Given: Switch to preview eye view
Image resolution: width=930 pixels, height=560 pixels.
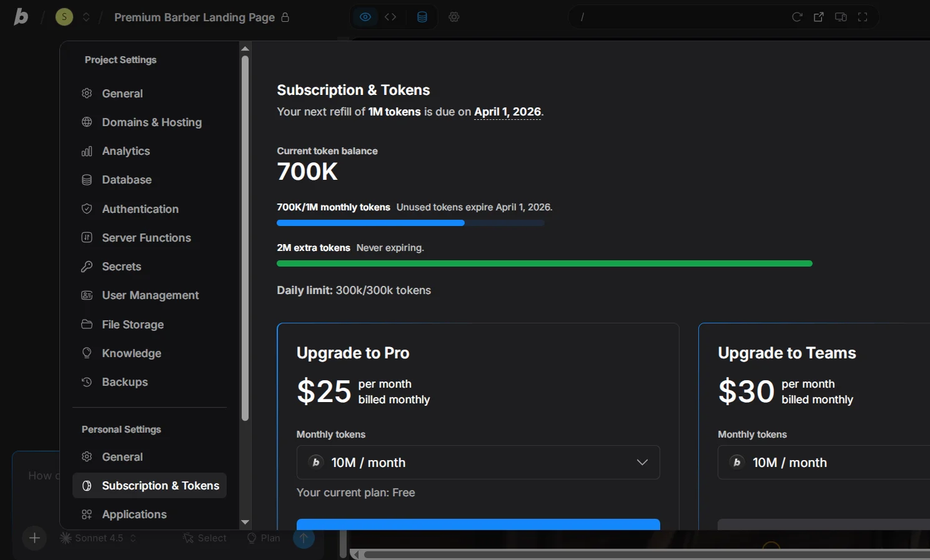Looking at the screenshot, I should tap(365, 17).
